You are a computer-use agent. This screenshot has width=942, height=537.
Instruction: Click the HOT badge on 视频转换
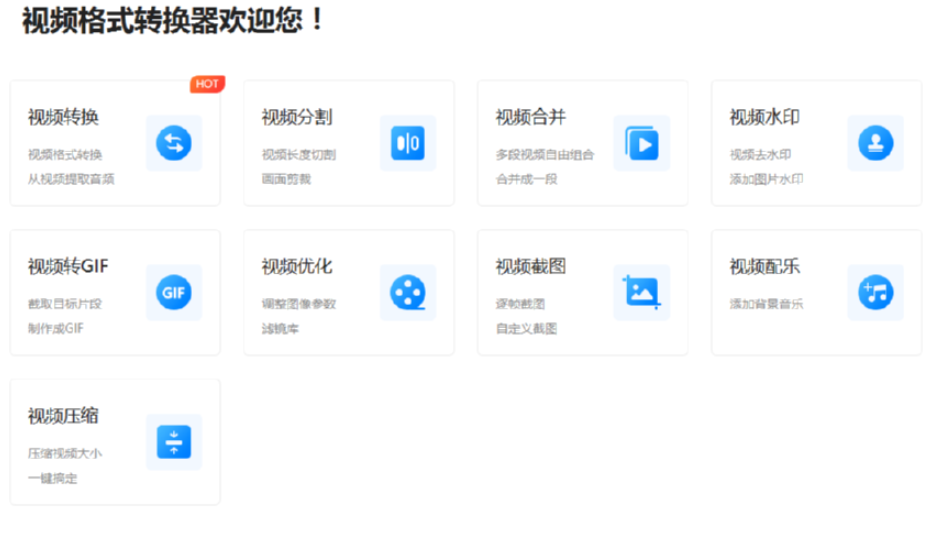pos(207,84)
